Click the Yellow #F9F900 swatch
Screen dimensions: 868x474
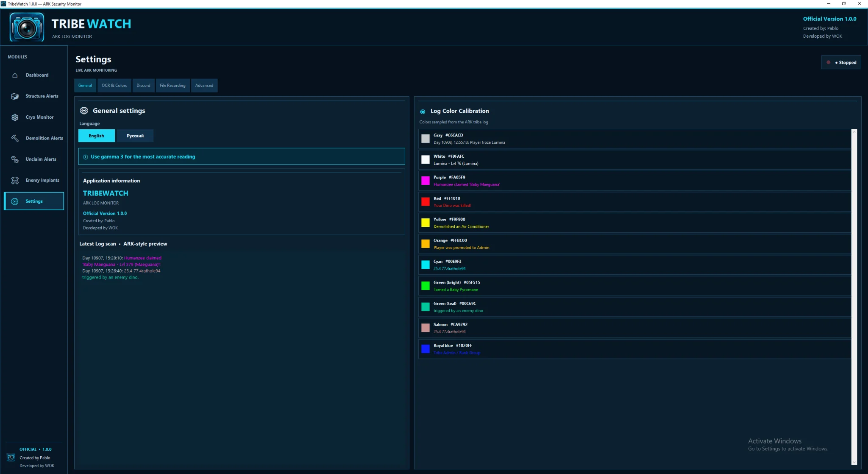(426, 223)
